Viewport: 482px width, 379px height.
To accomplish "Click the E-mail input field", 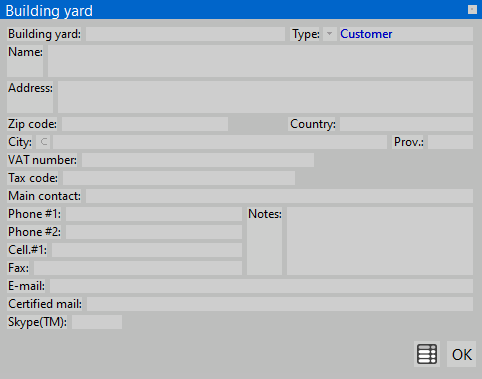I will [x=261, y=286].
